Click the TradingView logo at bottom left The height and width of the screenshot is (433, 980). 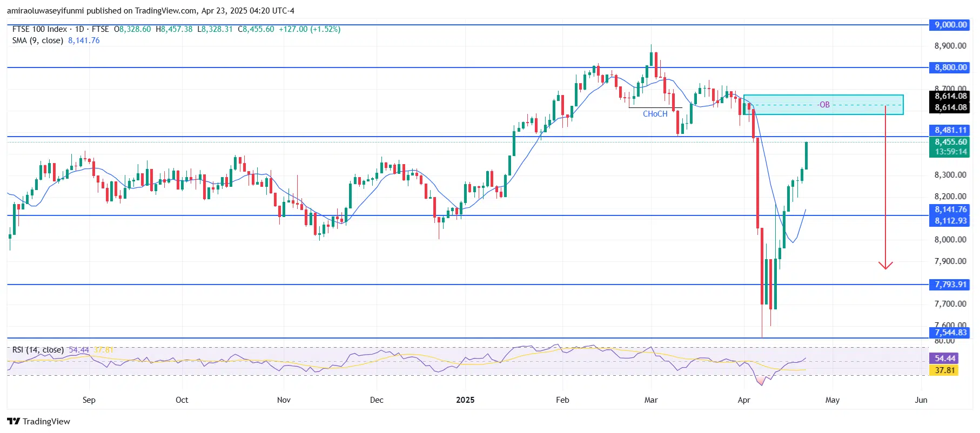[x=38, y=422]
